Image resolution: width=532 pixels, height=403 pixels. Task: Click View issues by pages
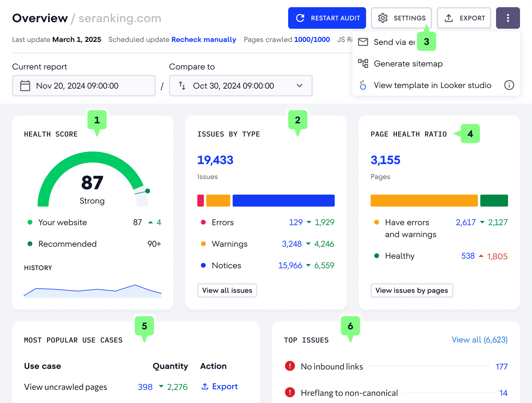[412, 290]
